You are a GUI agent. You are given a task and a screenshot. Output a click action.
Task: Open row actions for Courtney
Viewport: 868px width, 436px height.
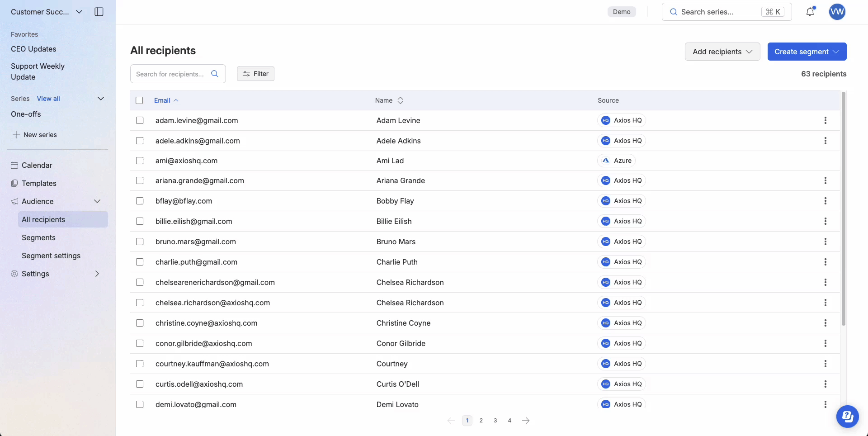tap(826, 364)
